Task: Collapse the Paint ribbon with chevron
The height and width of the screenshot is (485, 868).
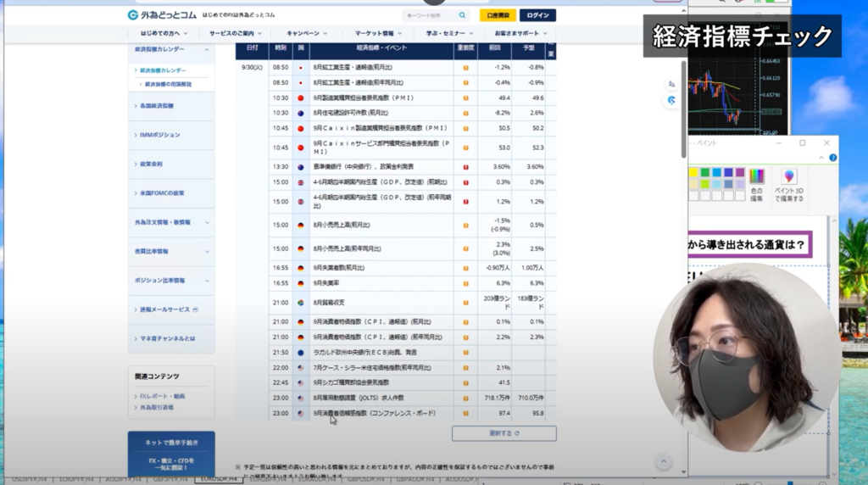Action: tap(821, 158)
